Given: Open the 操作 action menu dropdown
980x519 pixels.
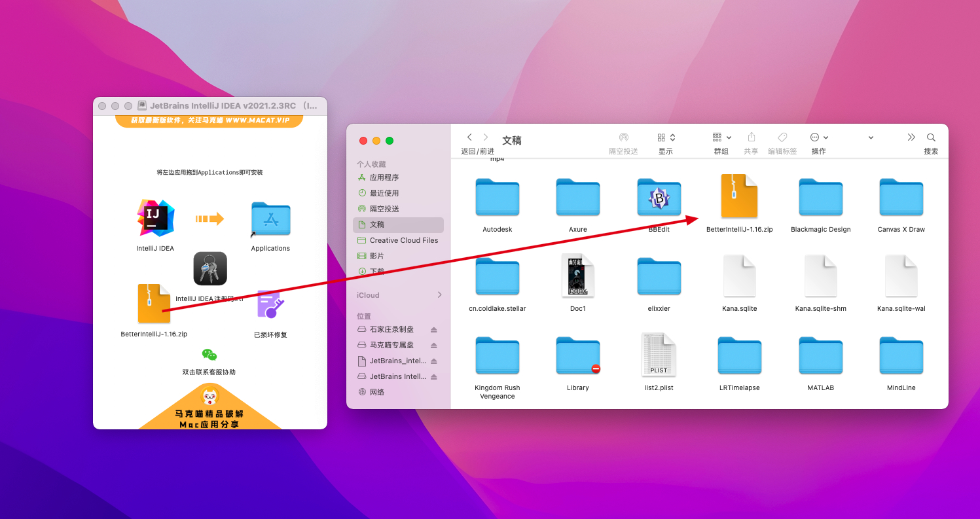Looking at the screenshot, I should click(x=819, y=137).
